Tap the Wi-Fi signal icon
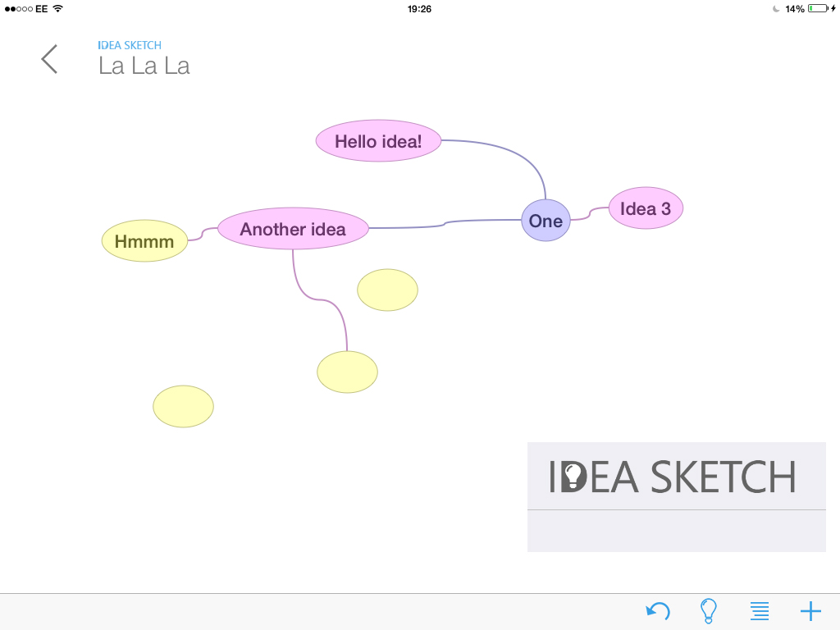This screenshot has width=840, height=630. pyautogui.click(x=58, y=8)
